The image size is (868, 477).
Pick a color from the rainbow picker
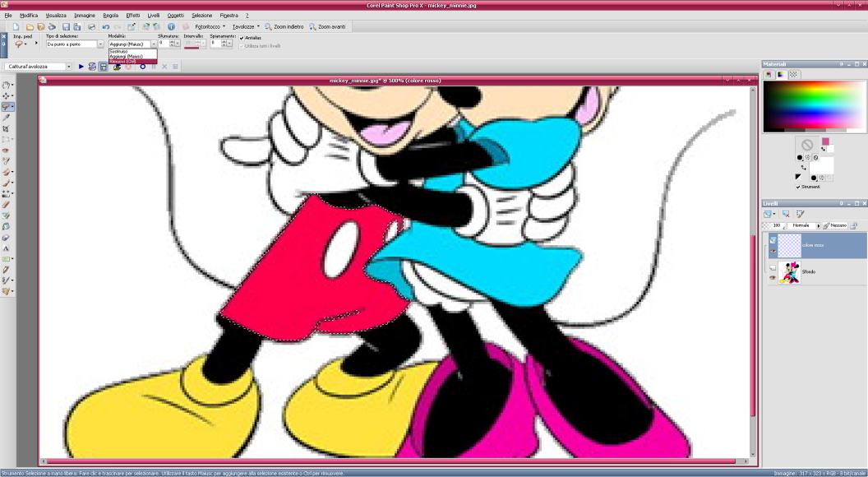click(814, 106)
